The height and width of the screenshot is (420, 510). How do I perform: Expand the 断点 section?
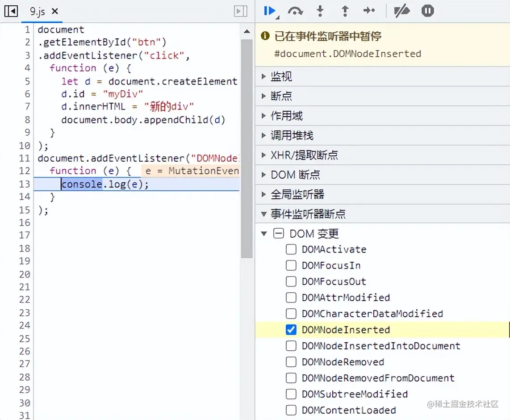pyautogui.click(x=382, y=97)
